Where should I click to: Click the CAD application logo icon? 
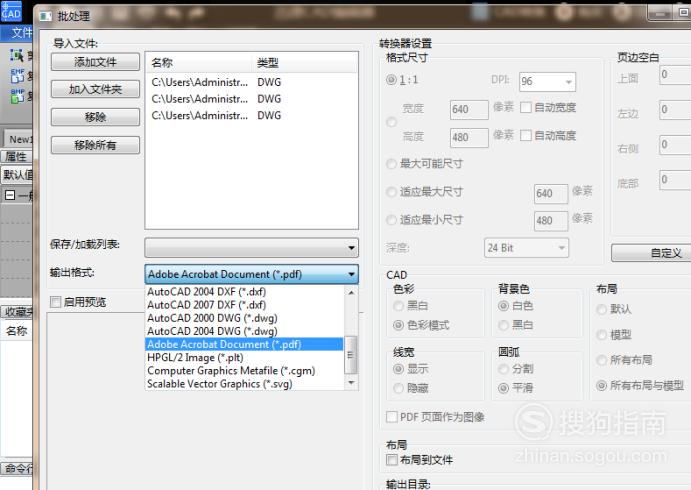tap(11, 11)
